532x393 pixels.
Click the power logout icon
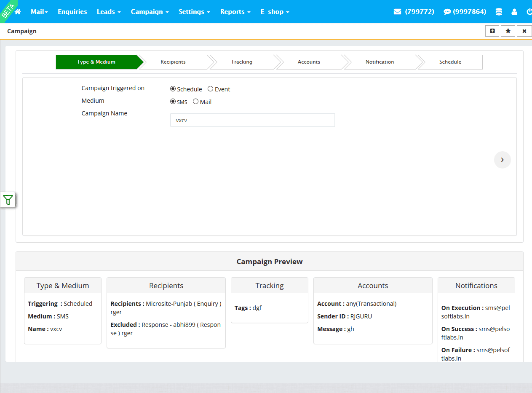[x=529, y=12]
